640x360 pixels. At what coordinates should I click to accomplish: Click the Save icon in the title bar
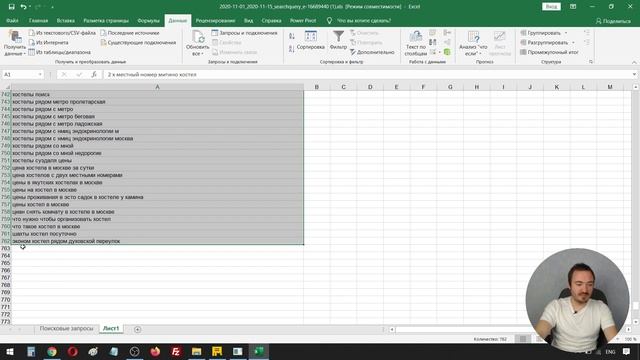[11, 7]
